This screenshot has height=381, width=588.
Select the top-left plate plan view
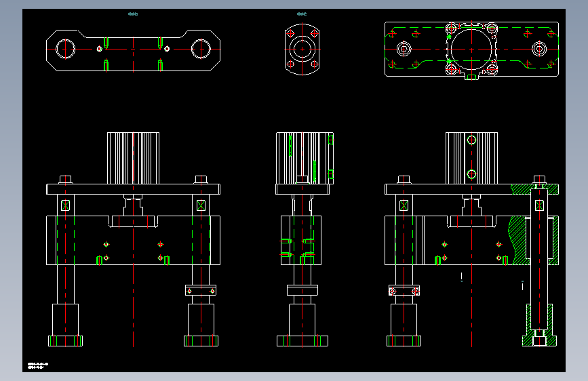(133, 50)
